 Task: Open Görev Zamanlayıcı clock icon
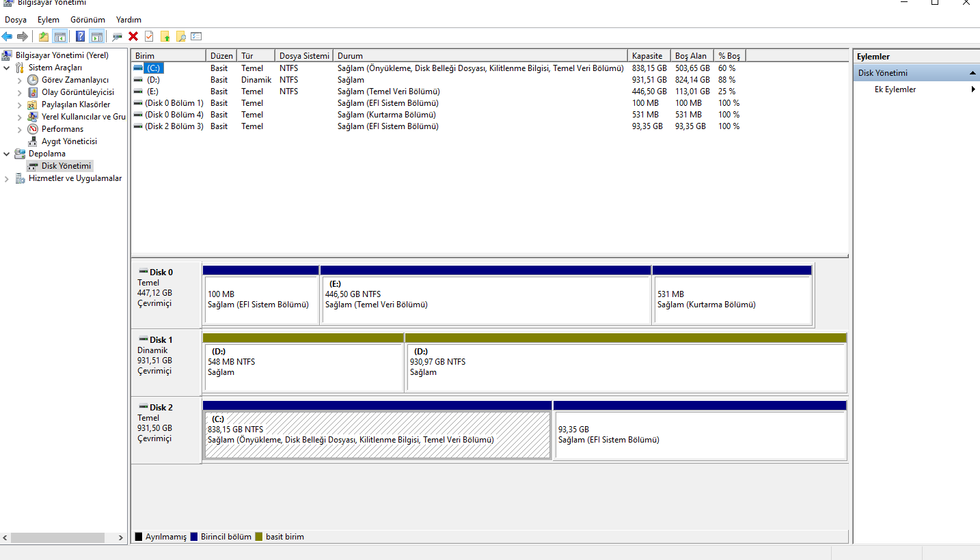(33, 80)
